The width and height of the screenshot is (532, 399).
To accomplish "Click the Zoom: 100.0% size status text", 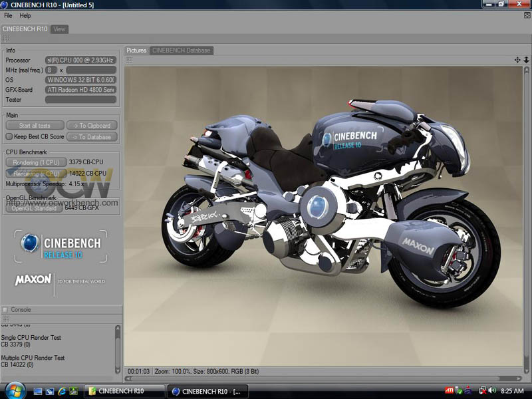I will (207, 372).
